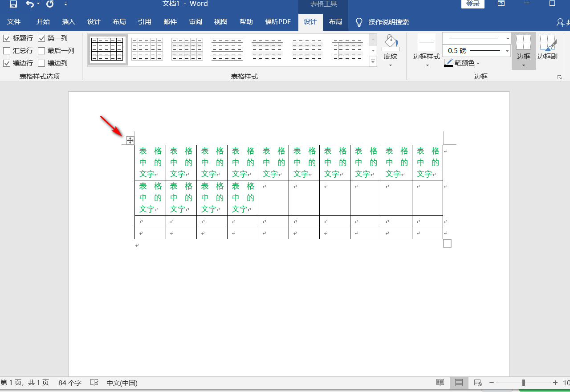Expand the 底纹 shading dropdown arrow
This screenshot has height=392, width=570.
pyautogui.click(x=391, y=65)
